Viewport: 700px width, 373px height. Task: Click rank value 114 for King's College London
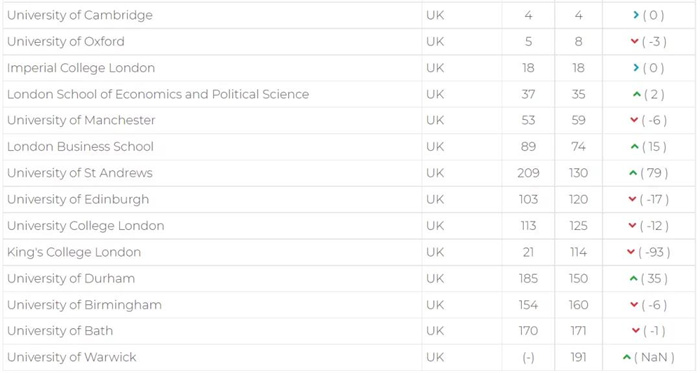pyautogui.click(x=578, y=252)
